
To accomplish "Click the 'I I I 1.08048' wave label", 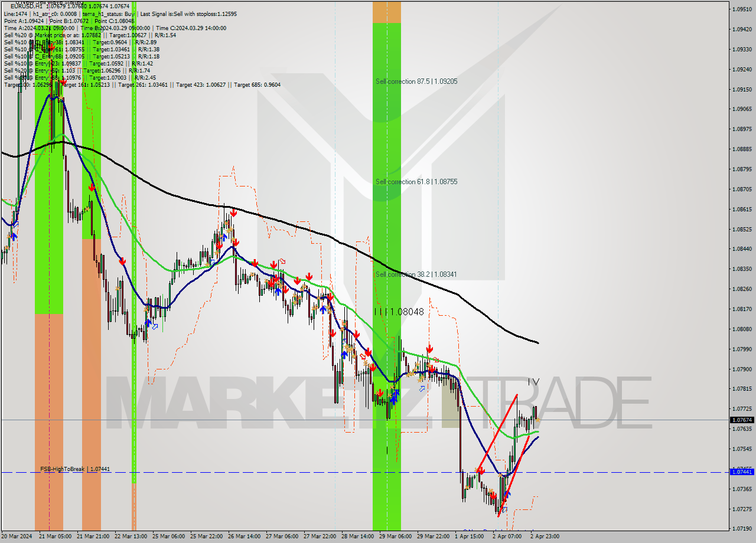I will click(399, 312).
